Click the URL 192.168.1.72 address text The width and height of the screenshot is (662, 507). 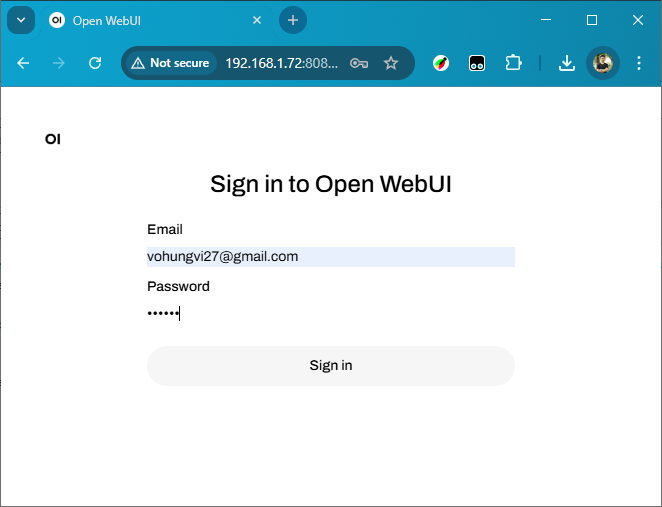pyautogui.click(x=281, y=63)
